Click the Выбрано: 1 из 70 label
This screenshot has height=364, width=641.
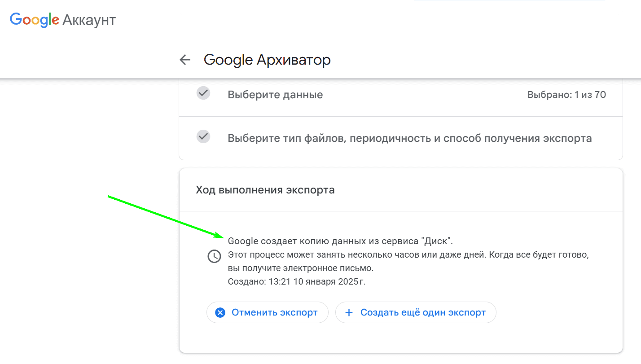(x=567, y=95)
